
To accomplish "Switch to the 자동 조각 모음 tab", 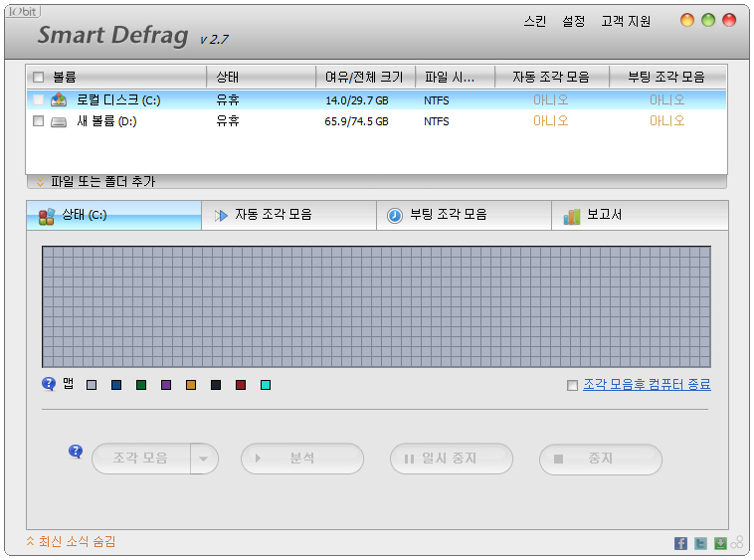I will pyautogui.click(x=288, y=215).
